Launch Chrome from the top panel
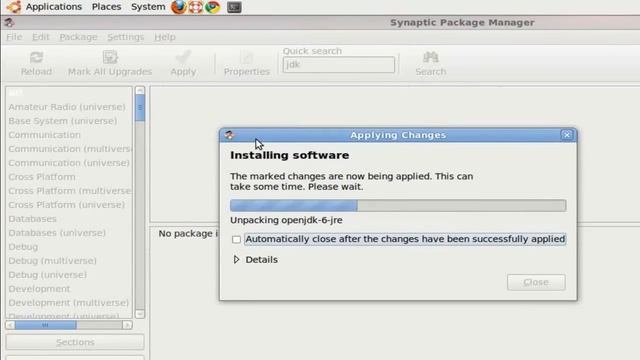Image resolution: width=640 pixels, height=360 pixels. pyautogui.click(x=212, y=7)
